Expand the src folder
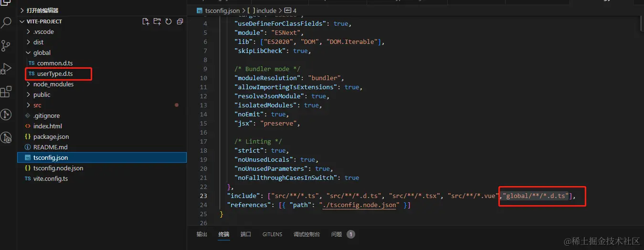Viewport: 644px width, 250px height. (37, 105)
